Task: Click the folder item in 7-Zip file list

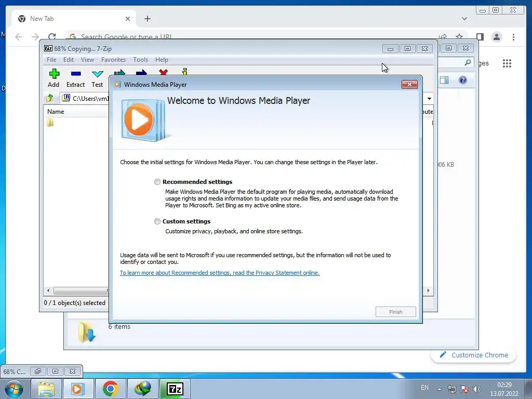Action: pyautogui.click(x=50, y=123)
